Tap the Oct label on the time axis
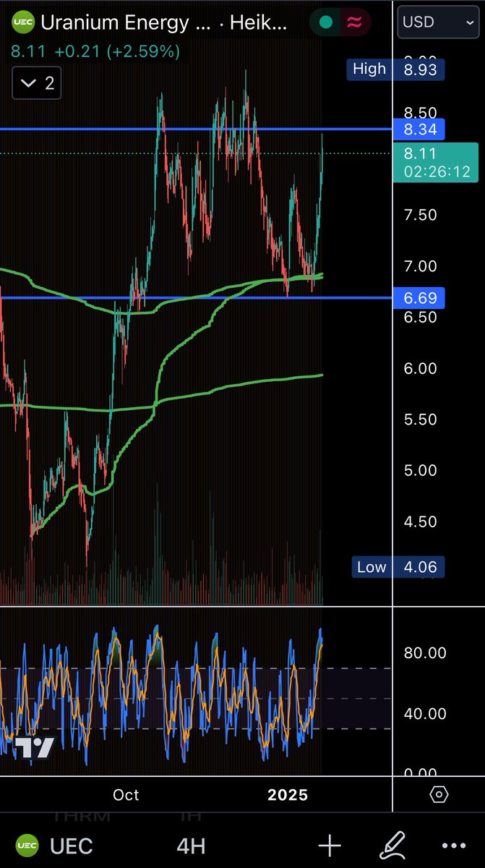This screenshot has height=868, width=485. pos(126,795)
